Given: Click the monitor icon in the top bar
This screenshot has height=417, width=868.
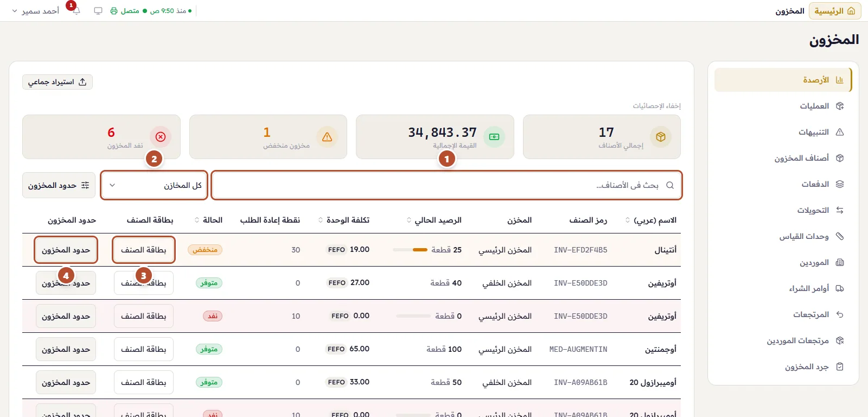Looking at the screenshot, I should pos(98,11).
